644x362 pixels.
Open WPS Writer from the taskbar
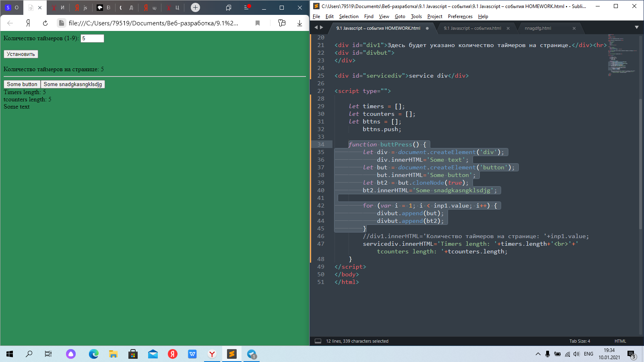pyautogui.click(x=192, y=354)
